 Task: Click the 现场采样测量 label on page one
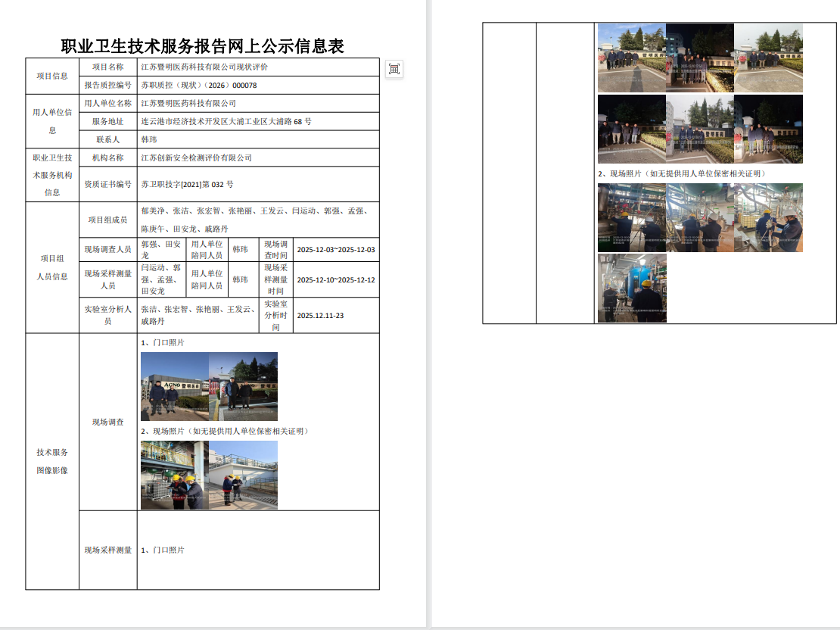107,550
